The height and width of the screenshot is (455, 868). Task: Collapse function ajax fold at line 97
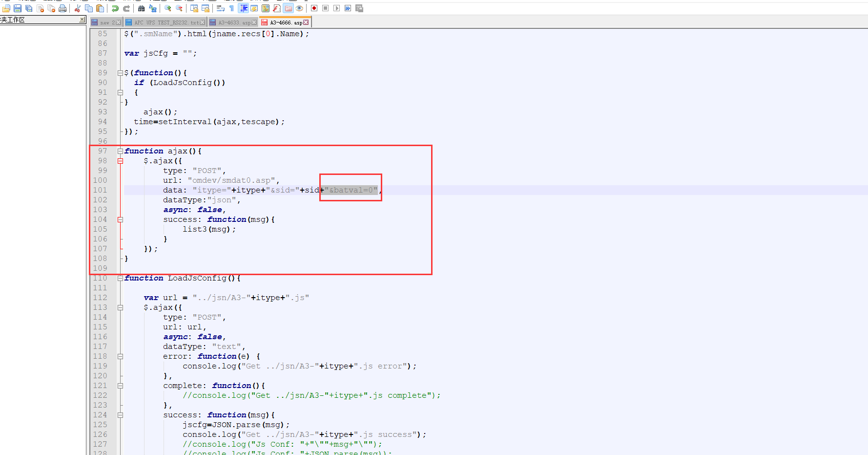point(120,151)
